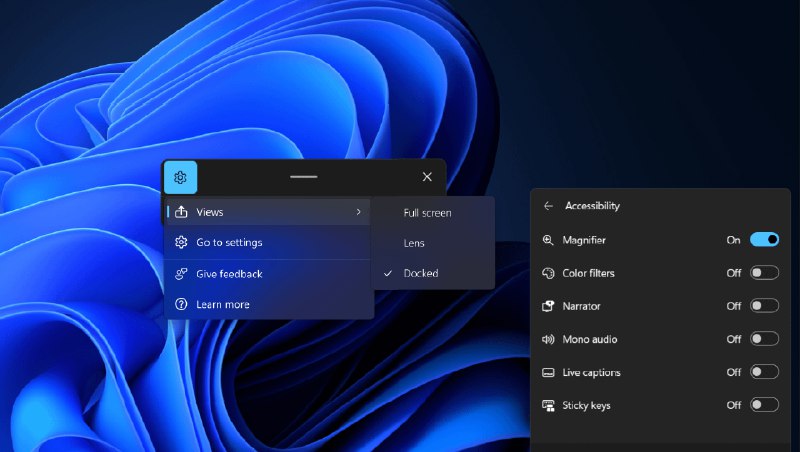Open Learn more from the menu
Screen dimensions: 800x452
268,305
